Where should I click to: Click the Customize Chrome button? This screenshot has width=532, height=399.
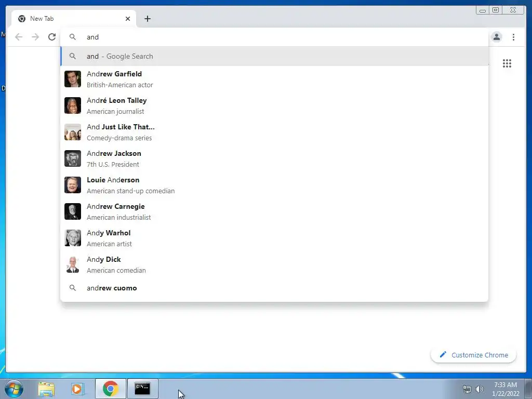click(474, 355)
